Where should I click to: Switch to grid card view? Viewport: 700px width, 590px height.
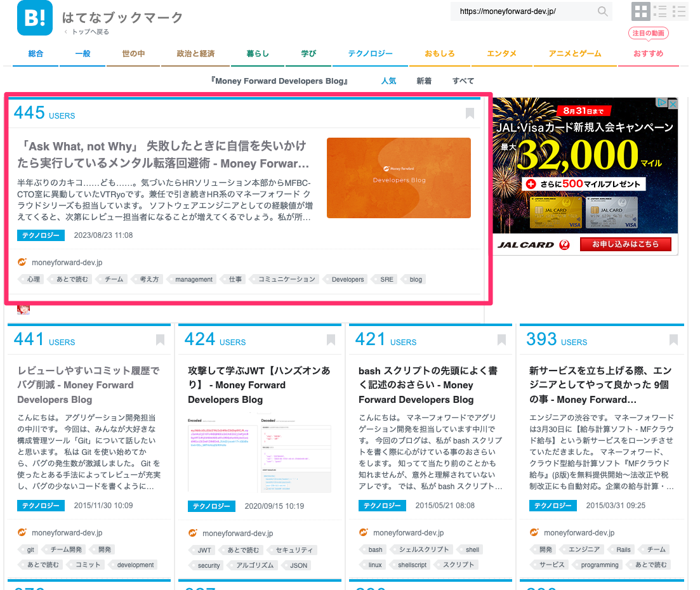click(641, 11)
